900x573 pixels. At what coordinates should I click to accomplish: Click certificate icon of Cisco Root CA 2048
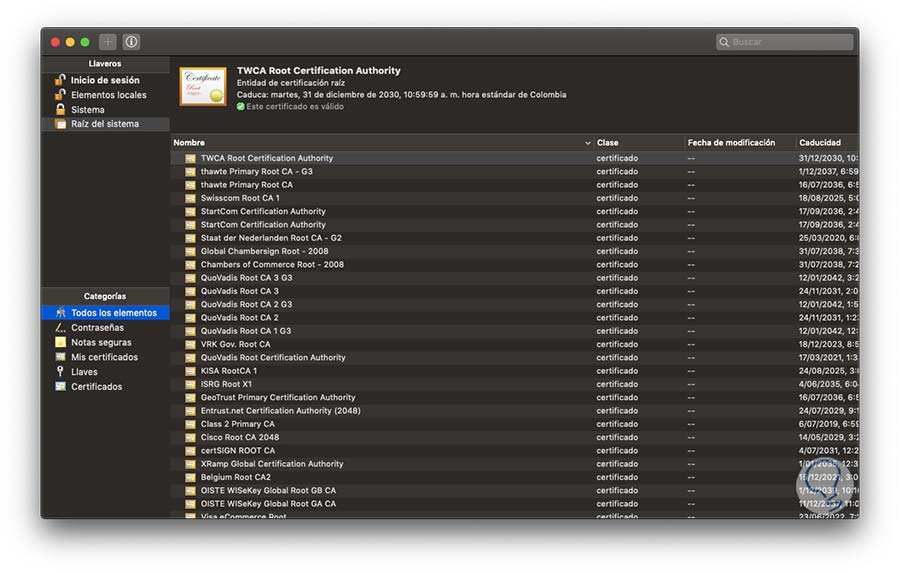tap(191, 438)
